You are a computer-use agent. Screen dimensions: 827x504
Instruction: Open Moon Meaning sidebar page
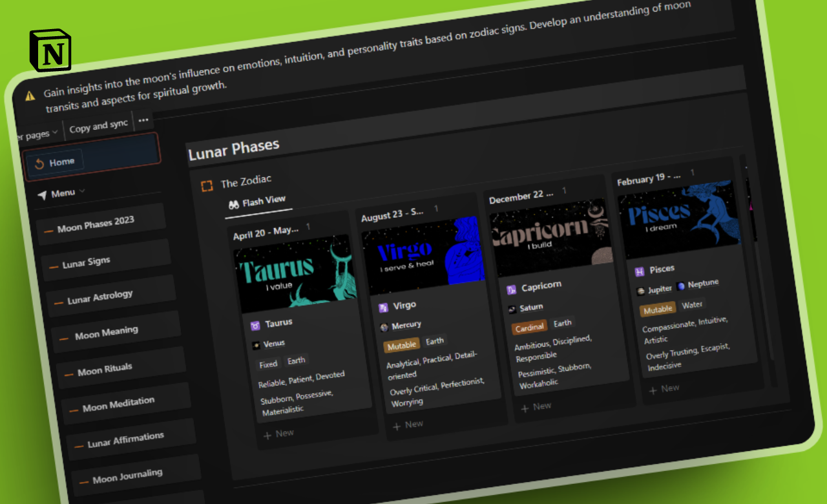click(116, 332)
